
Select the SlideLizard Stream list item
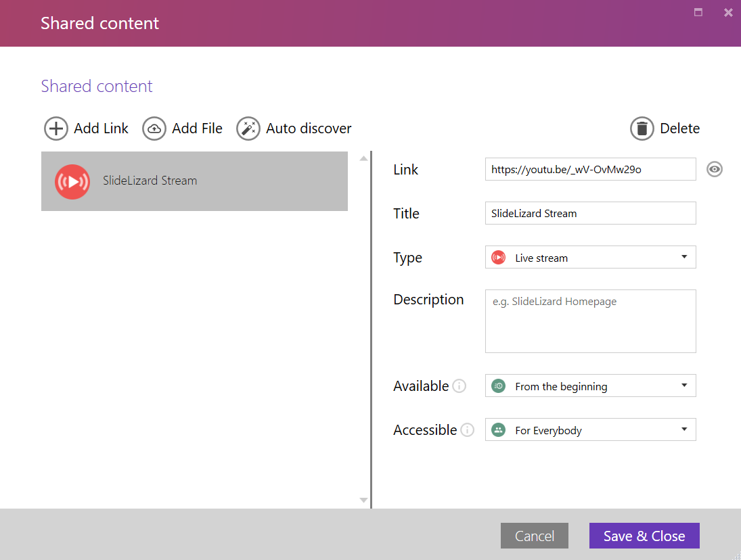tap(194, 181)
